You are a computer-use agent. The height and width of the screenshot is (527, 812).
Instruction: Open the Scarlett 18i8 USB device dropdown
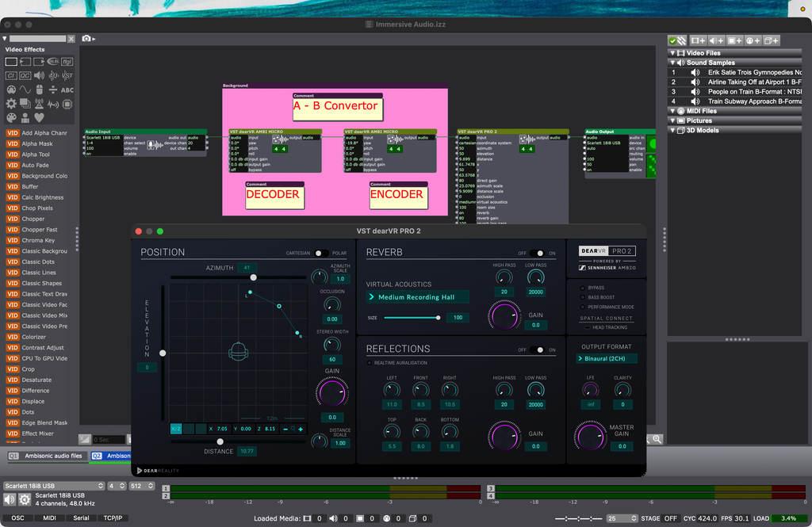pos(54,486)
